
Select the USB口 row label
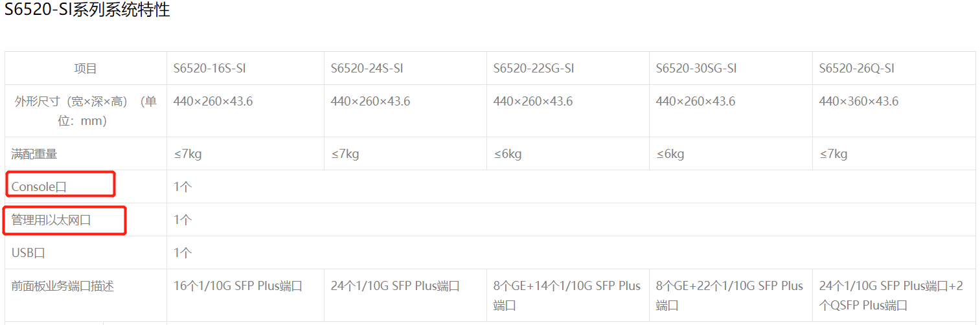click(x=28, y=253)
